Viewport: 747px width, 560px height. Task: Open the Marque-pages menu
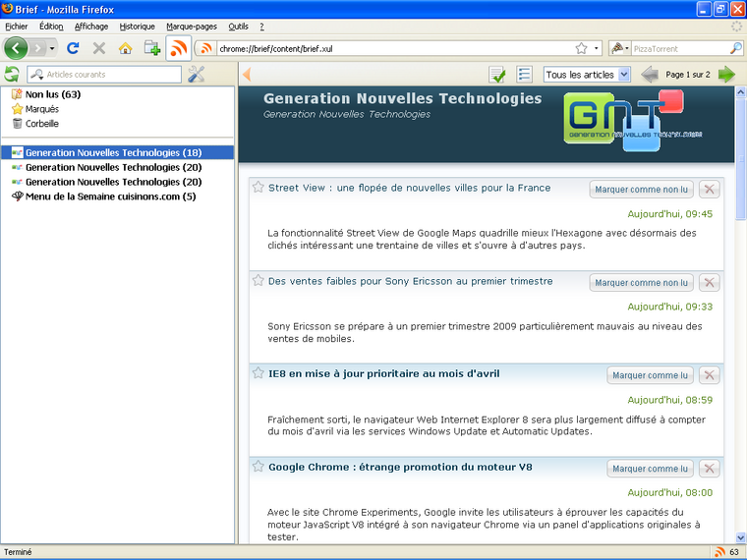coord(192,27)
